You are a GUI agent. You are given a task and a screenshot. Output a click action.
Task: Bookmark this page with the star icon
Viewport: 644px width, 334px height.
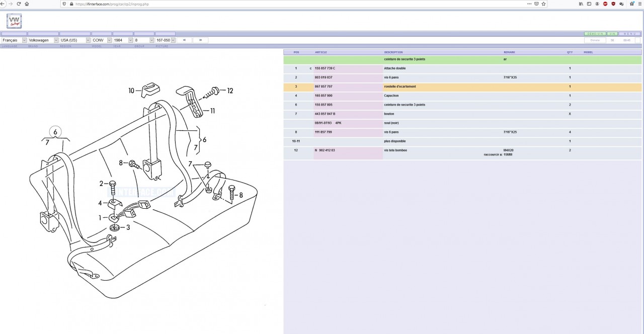click(543, 4)
